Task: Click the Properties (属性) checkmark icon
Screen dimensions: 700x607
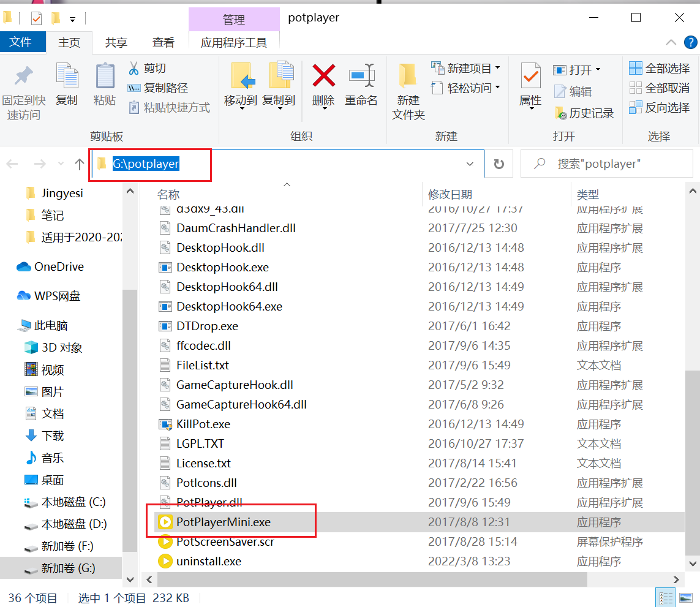Action: [531, 75]
